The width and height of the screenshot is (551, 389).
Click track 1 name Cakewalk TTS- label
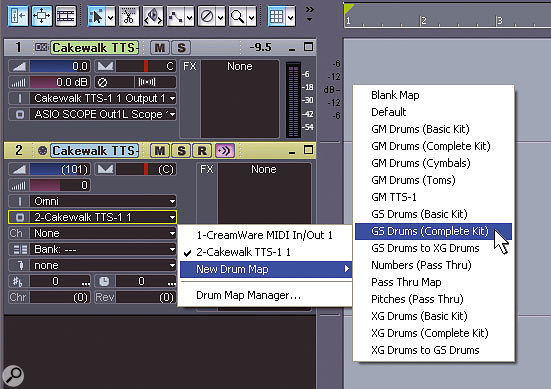pyautogui.click(x=95, y=47)
